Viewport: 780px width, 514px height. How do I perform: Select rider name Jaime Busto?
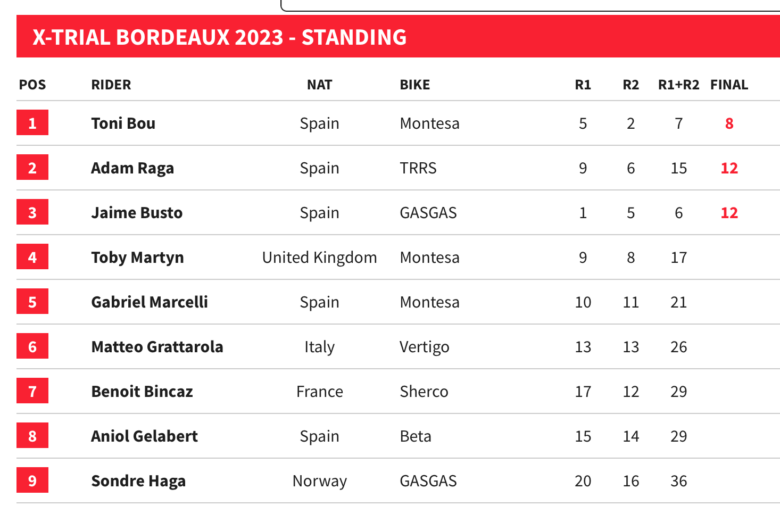pos(136,213)
